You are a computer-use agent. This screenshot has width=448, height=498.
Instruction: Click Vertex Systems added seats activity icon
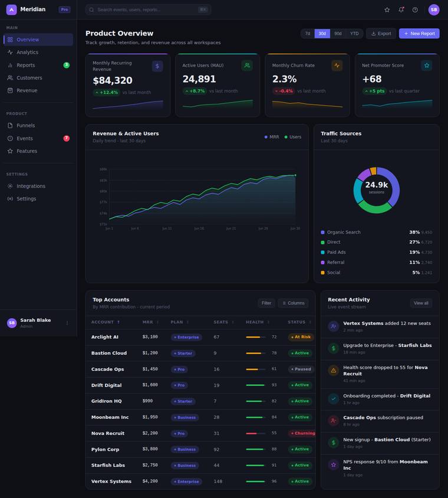334,326
